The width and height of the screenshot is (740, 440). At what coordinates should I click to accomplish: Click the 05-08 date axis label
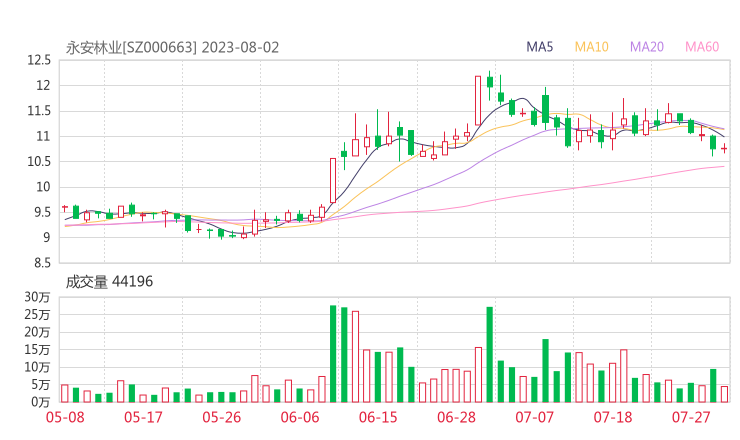[x=65, y=417]
